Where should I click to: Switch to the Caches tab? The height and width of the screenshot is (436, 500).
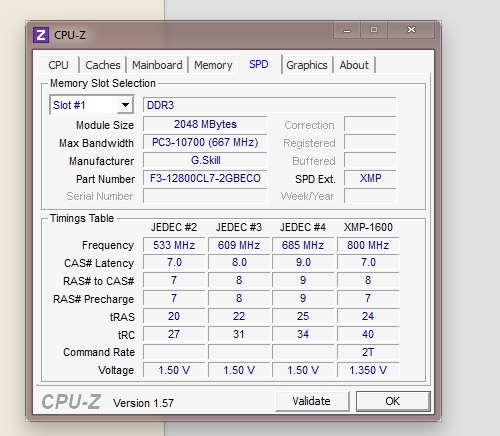(103, 65)
